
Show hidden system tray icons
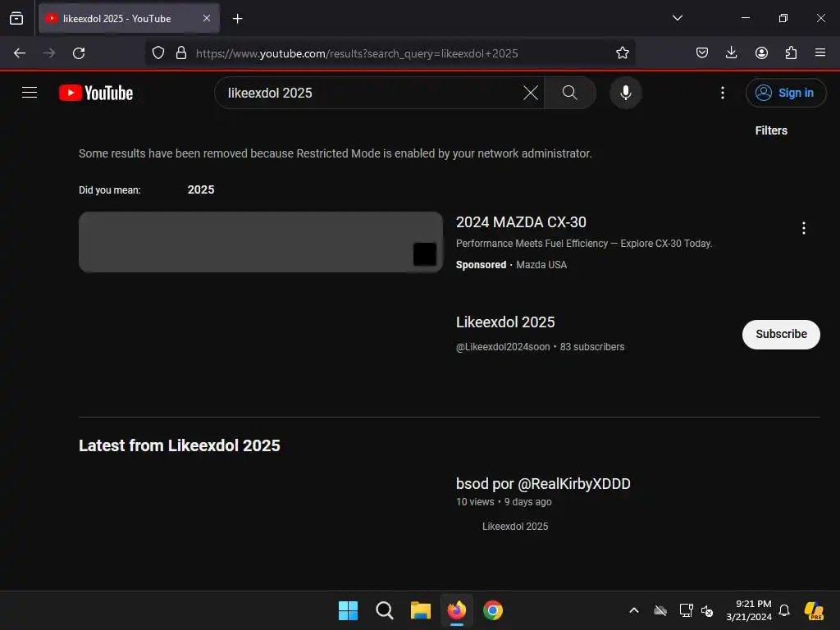point(634,610)
